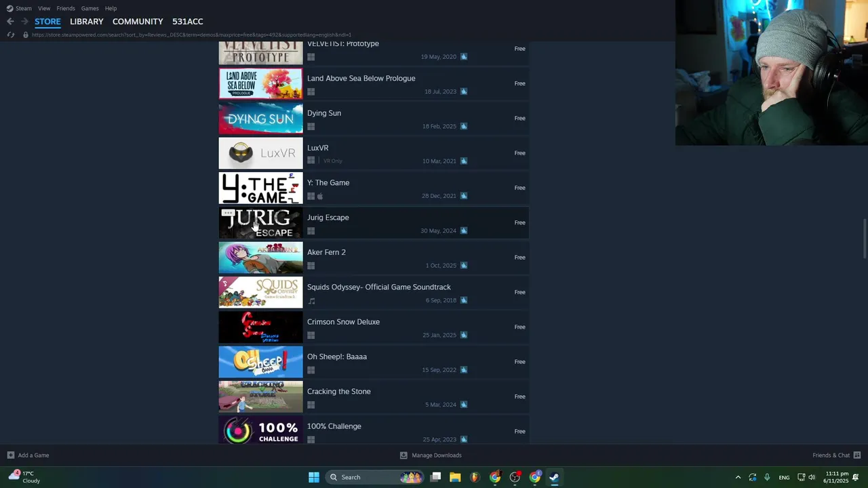Image resolution: width=868 pixels, height=488 pixels.
Task: Click the Steam page vertical scrollbar
Action: [x=865, y=239]
